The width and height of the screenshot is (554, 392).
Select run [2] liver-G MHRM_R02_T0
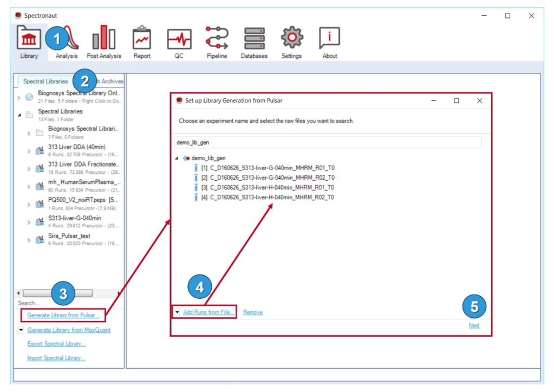[x=268, y=178]
